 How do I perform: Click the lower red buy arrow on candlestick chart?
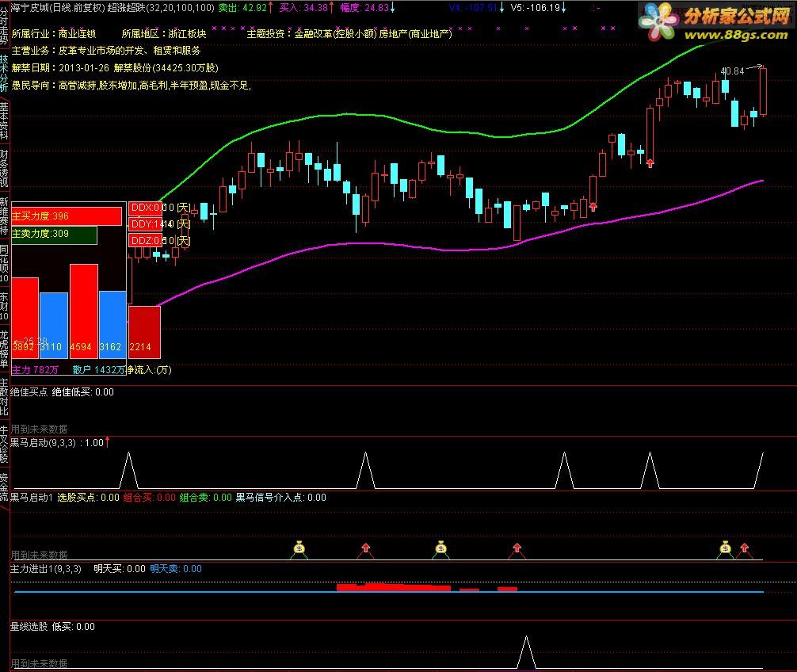593,207
